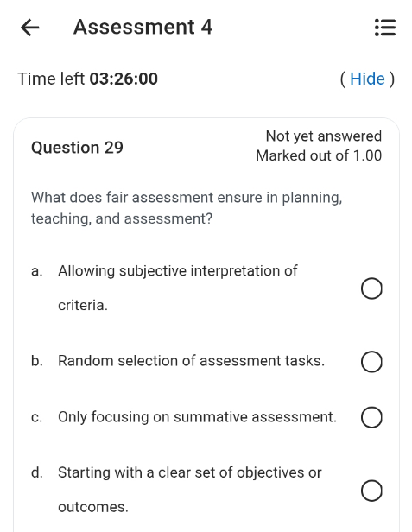Click the 'c.' option letter label
Image resolution: width=412 pixels, height=532 pixels.
[36, 417]
